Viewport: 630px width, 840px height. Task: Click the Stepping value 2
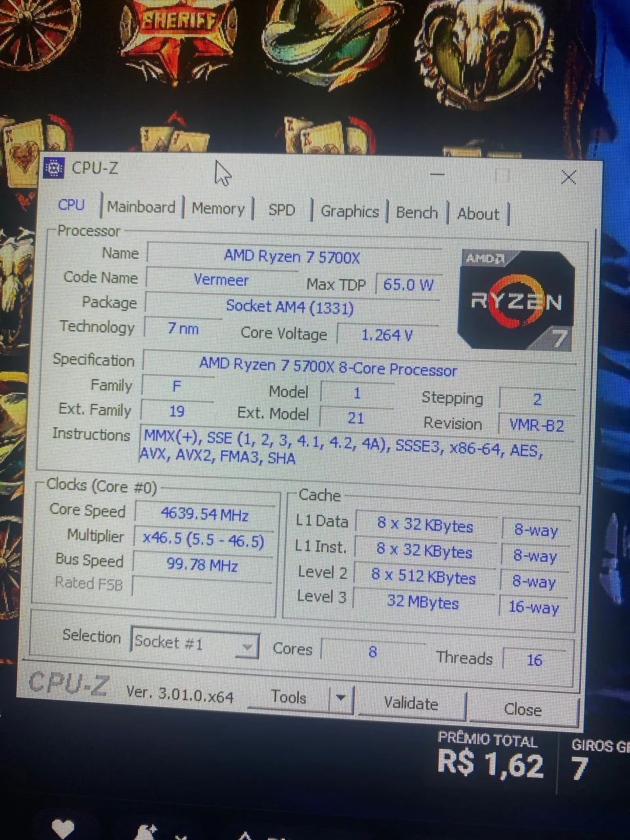pyautogui.click(x=537, y=400)
